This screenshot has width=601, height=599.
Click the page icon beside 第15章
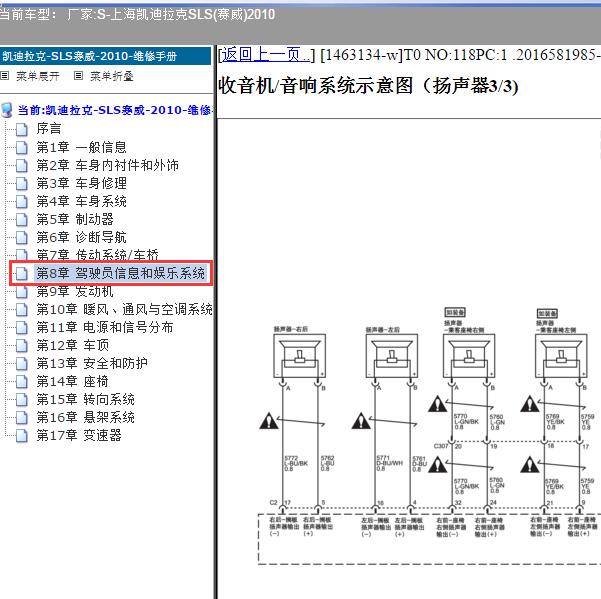point(22,400)
